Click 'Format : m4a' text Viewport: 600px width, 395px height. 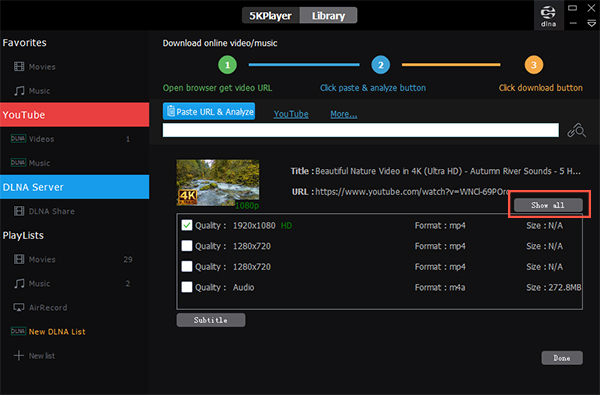pos(440,287)
